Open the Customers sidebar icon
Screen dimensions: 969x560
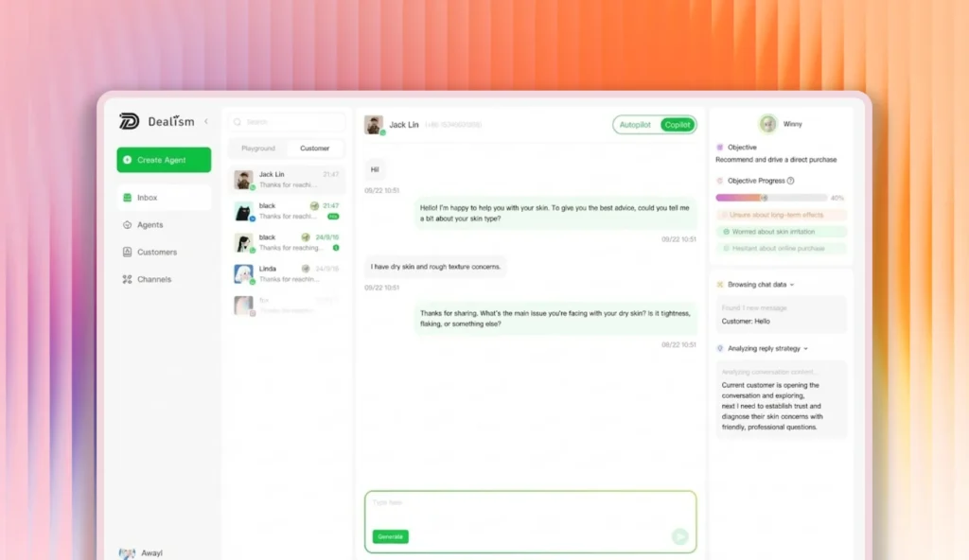point(128,253)
